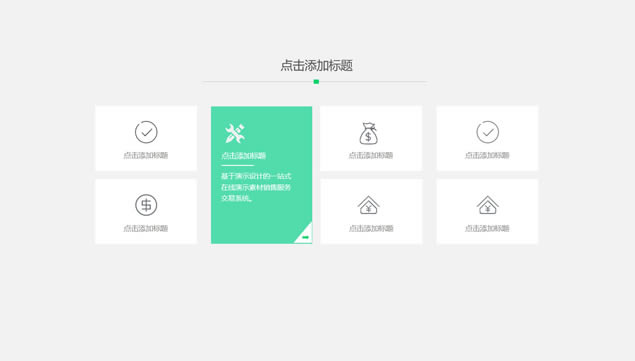Click the checkmark circle in the rightmost card
Screen dimensions: 635x361
coord(488,132)
